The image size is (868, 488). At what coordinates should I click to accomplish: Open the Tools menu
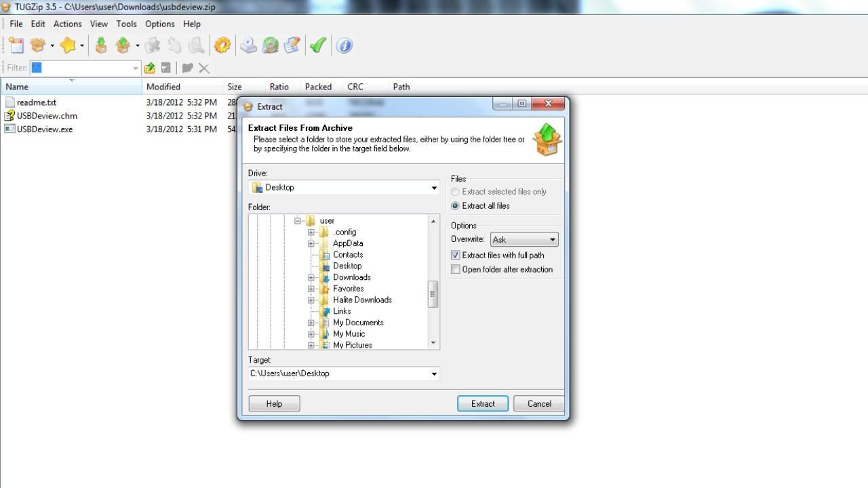pos(126,24)
